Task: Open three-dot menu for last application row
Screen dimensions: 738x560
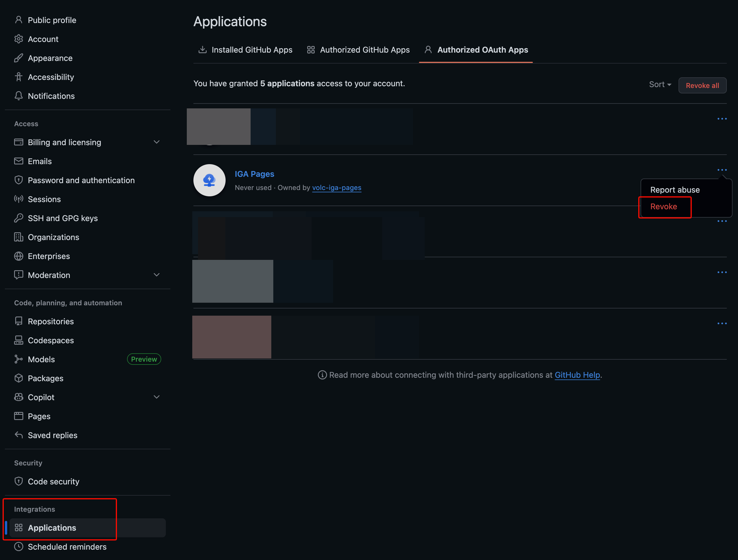Action: 722,324
